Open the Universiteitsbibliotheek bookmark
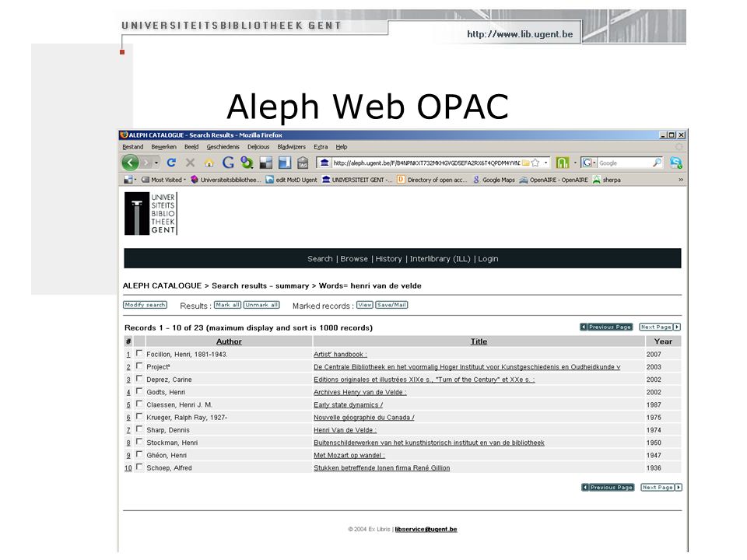Image resolution: width=747 pixels, height=560 pixels. pyautogui.click(x=226, y=180)
